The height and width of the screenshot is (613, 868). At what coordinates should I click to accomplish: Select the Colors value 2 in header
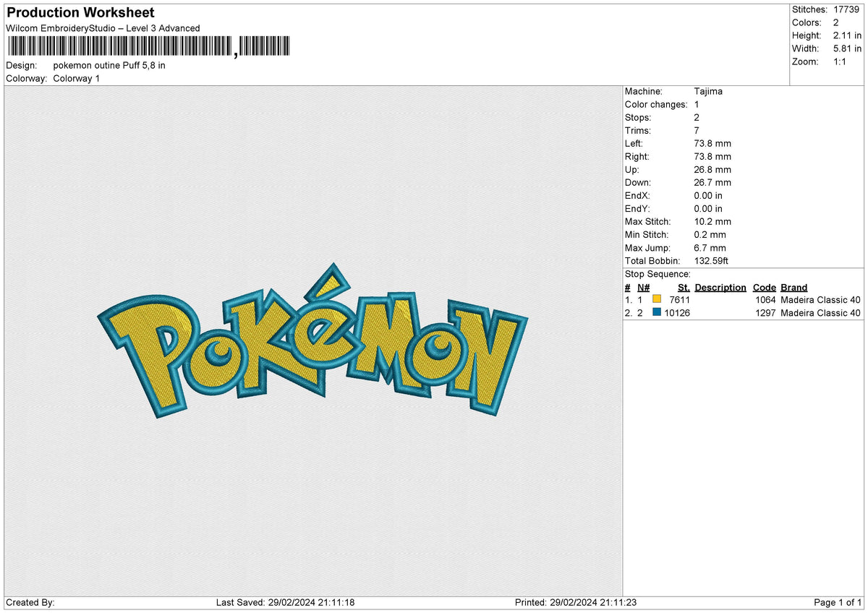point(835,22)
